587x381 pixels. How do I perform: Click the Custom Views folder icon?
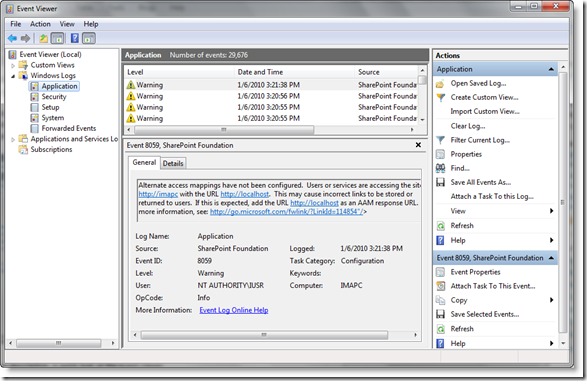(23, 65)
